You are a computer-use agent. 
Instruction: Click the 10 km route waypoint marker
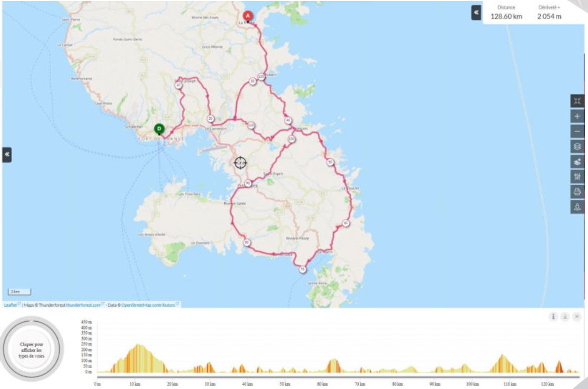tap(179, 85)
